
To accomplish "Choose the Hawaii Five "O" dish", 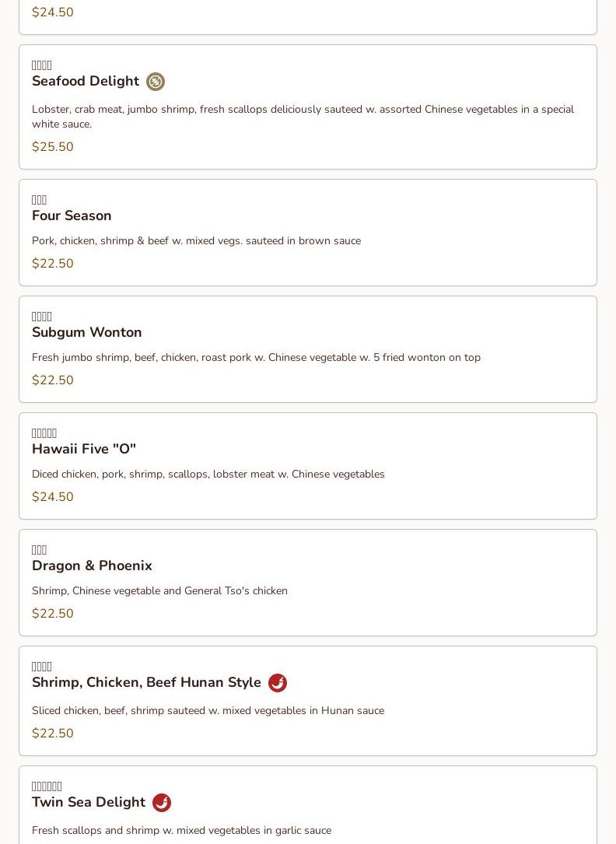I will [84, 449].
